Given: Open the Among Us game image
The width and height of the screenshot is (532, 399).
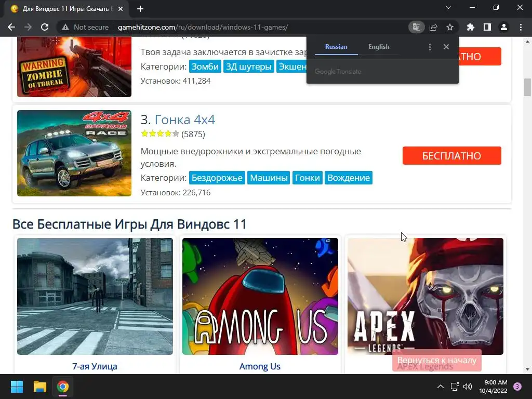Looking at the screenshot, I should (x=260, y=296).
